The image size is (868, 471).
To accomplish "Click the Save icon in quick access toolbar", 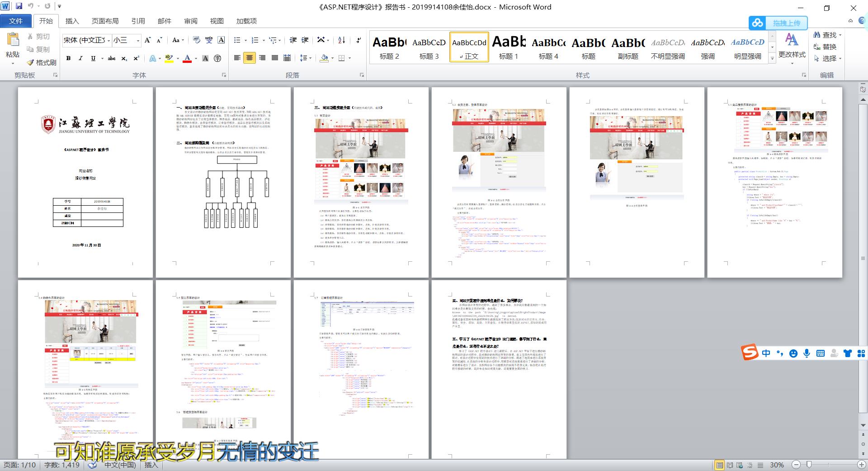I will 19,6.
